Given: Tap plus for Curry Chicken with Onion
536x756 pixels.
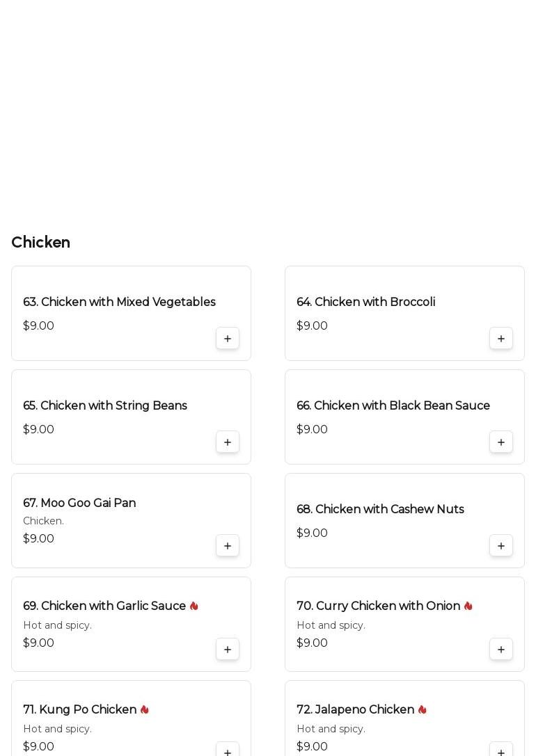Looking at the screenshot, I should click(x=501, y=650).
